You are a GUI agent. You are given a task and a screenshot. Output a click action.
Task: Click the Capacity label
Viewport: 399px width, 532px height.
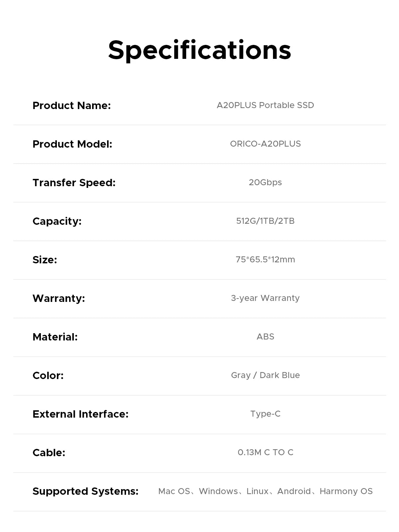click(x=57, y=221)
